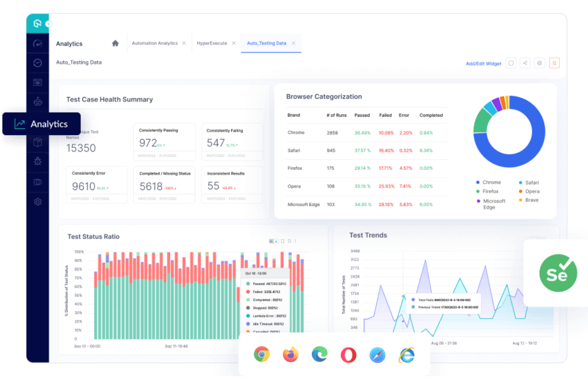
Task: Click the Passed column header
Action: (x=362, y=115)
